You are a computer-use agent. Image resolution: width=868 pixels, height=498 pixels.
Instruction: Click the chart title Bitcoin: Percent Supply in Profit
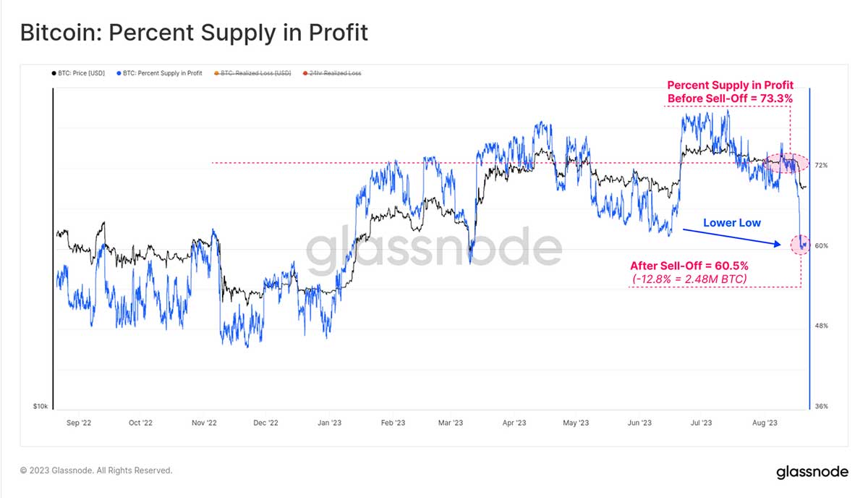[x=194, y=33]
